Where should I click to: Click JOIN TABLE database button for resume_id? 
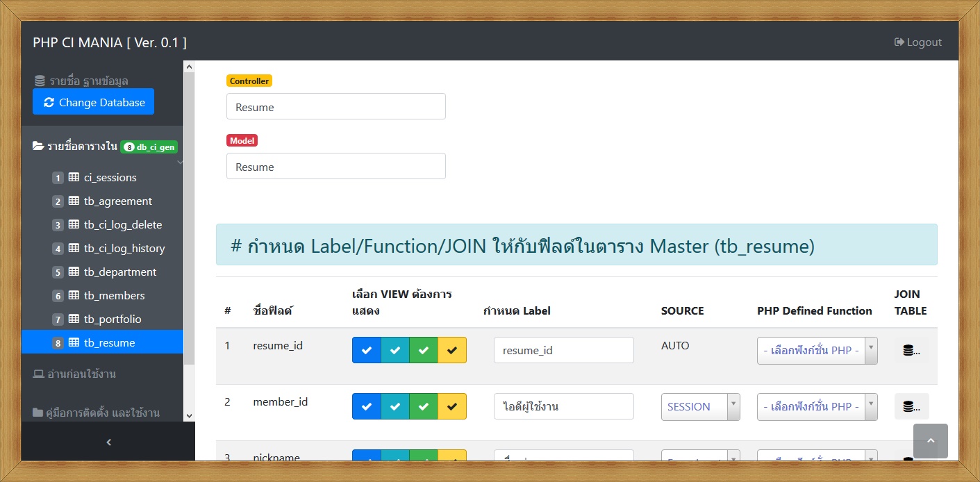(x=911, y=351)
